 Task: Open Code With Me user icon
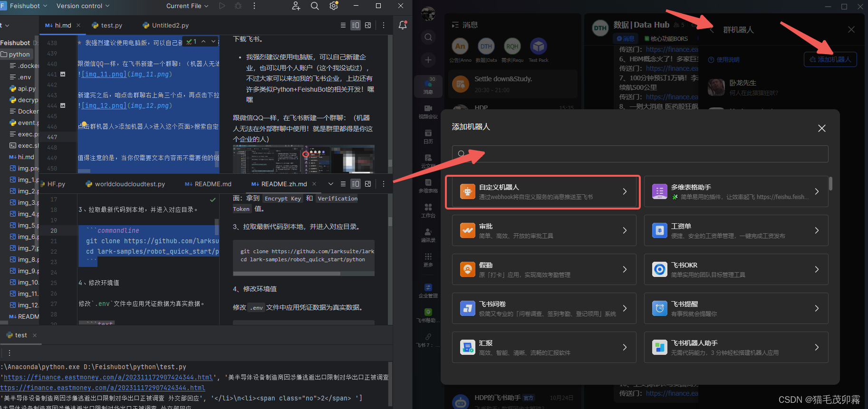(296, 6)
